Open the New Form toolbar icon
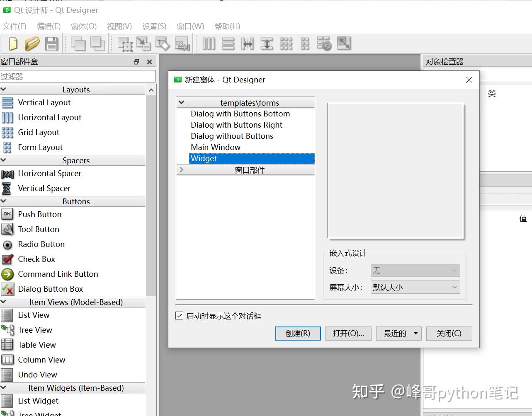Screen dimensions: 532x416 coord(13,44)
